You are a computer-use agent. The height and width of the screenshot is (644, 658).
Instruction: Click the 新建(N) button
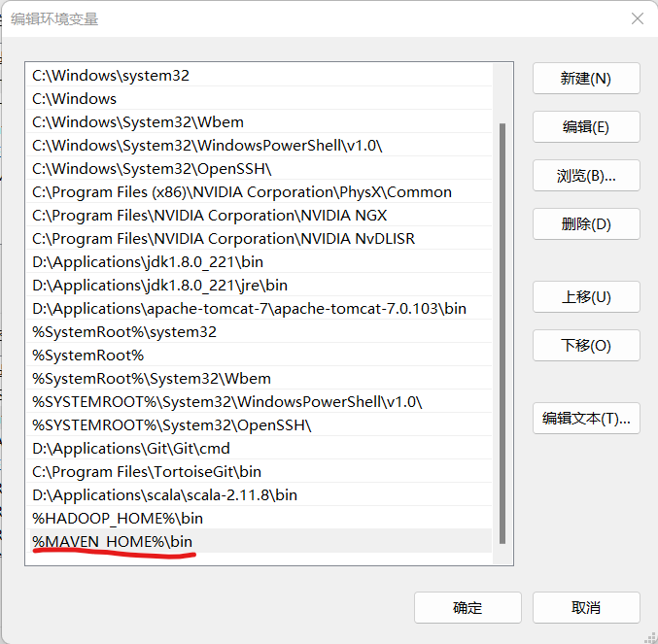tap(586, 79)
